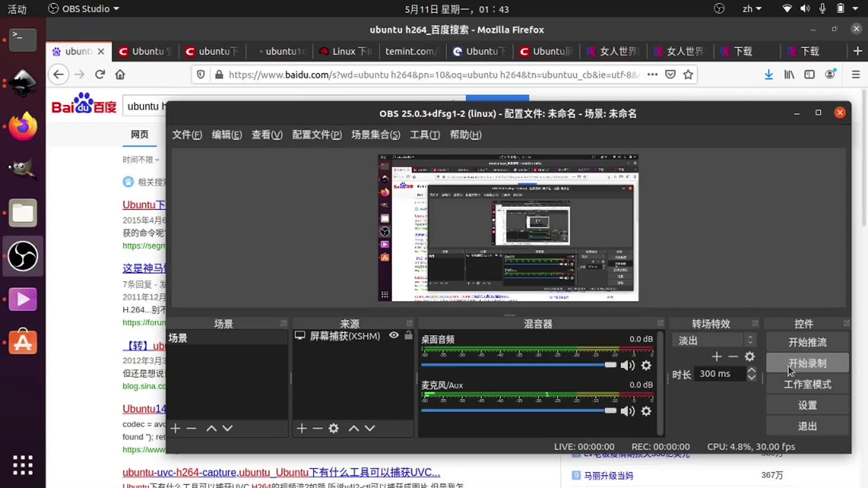The height and width of the screenshot is (488, 868).
Task: Open 桌面音频 settings gear
Action: [646, 365]
